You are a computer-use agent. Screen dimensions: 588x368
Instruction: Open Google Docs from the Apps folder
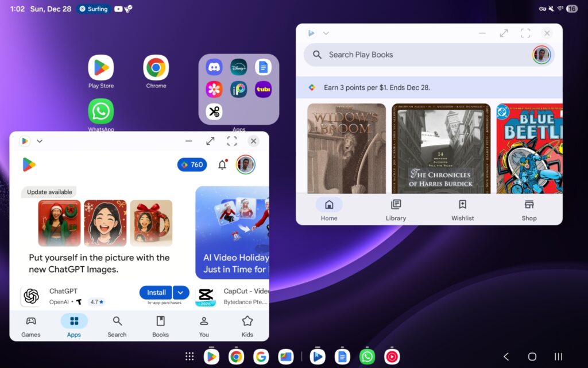click(x=263, y=67)
